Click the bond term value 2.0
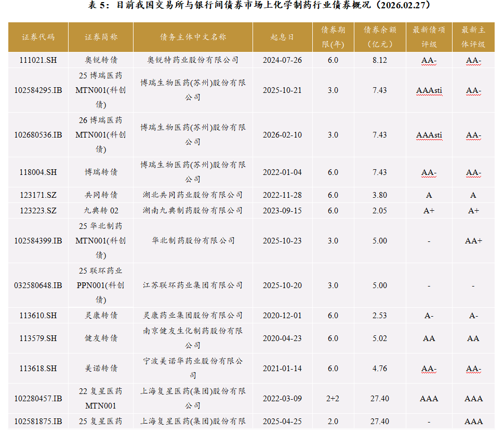Screen dimensions: 504x435 tap(333, 422)
